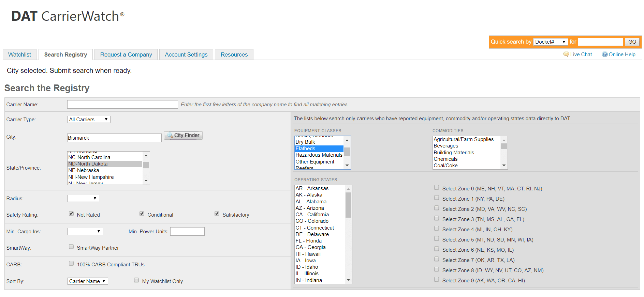The width and height of the screenshot is (644, 297).
Task: Select NH-New Hampshire in State list
Action: (x=105, y=177)
